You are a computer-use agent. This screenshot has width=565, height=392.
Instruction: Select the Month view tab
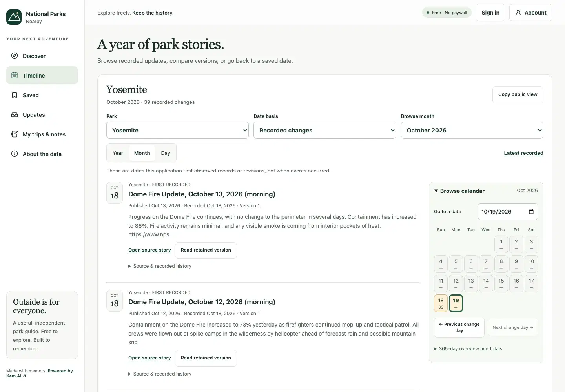142,153
